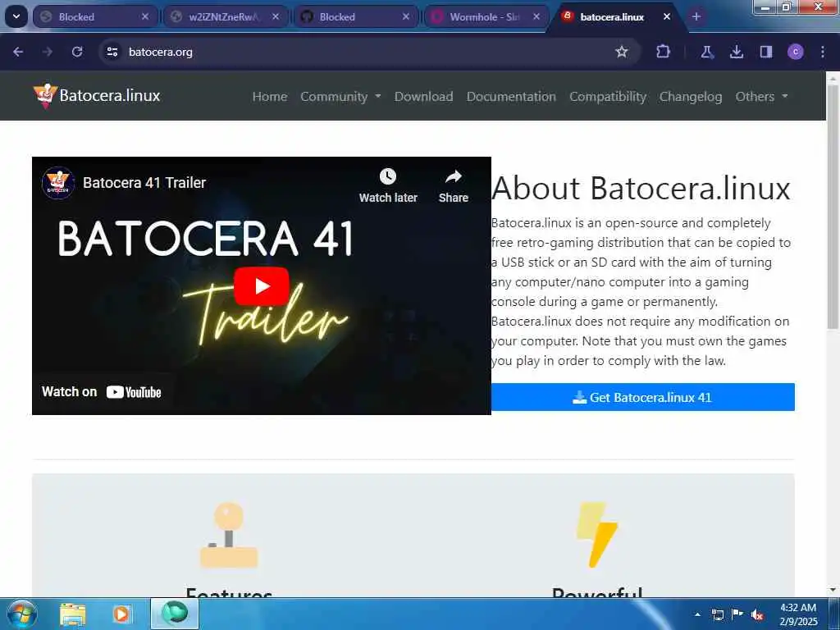Click the scrollbar up arrow
840x630 pixels.
pyautogui.click(x=833, y=78)
